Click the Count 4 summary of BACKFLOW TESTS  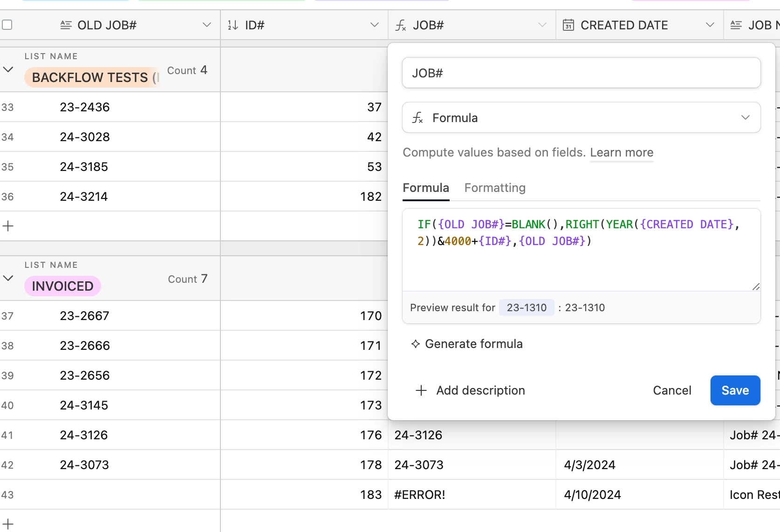(x=187, y=70)
